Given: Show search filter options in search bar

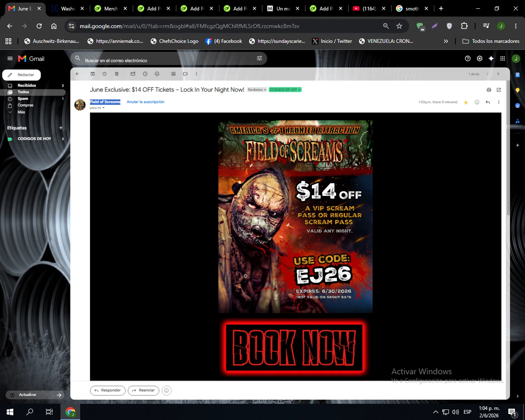Looking at the screenshot, I should click(259, 58).
